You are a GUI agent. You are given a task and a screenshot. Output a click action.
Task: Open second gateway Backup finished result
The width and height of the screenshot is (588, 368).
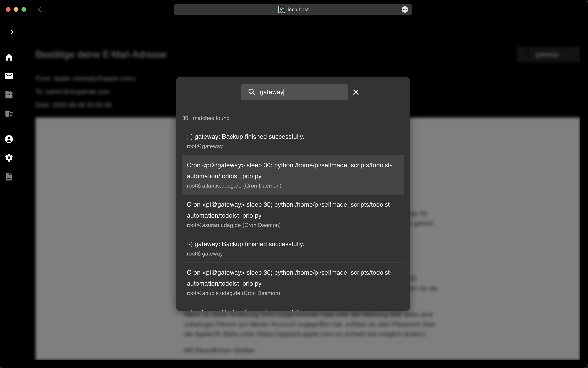293,248
